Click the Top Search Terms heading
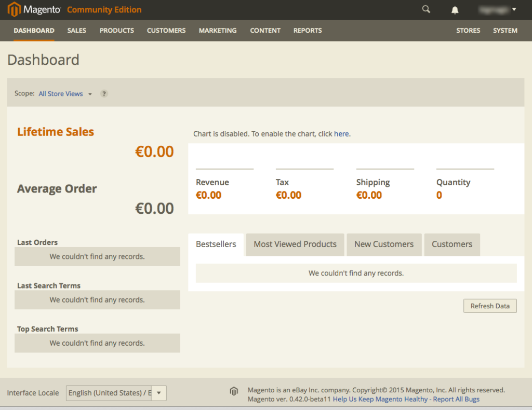This screenshot has width=532, height=410. pos(47,329)
